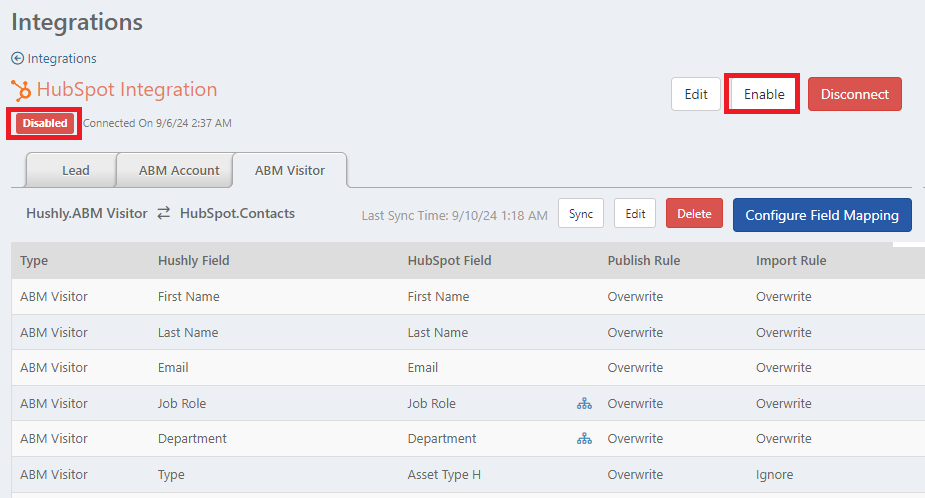Click the Type column header
This screenshot has height=498, width=925.
[x=34, y=261]
